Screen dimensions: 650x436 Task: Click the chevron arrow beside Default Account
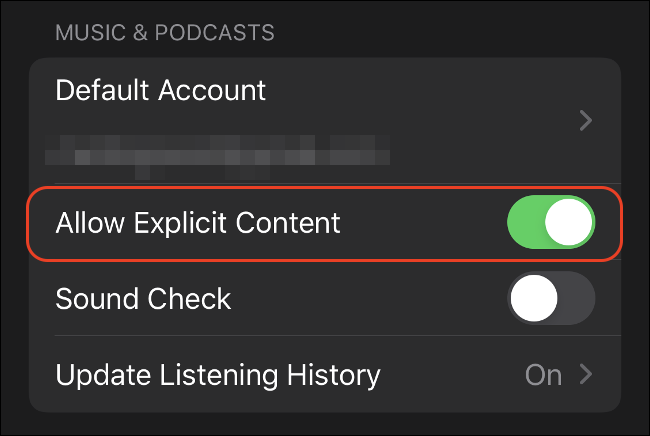[x=586, y=121]
